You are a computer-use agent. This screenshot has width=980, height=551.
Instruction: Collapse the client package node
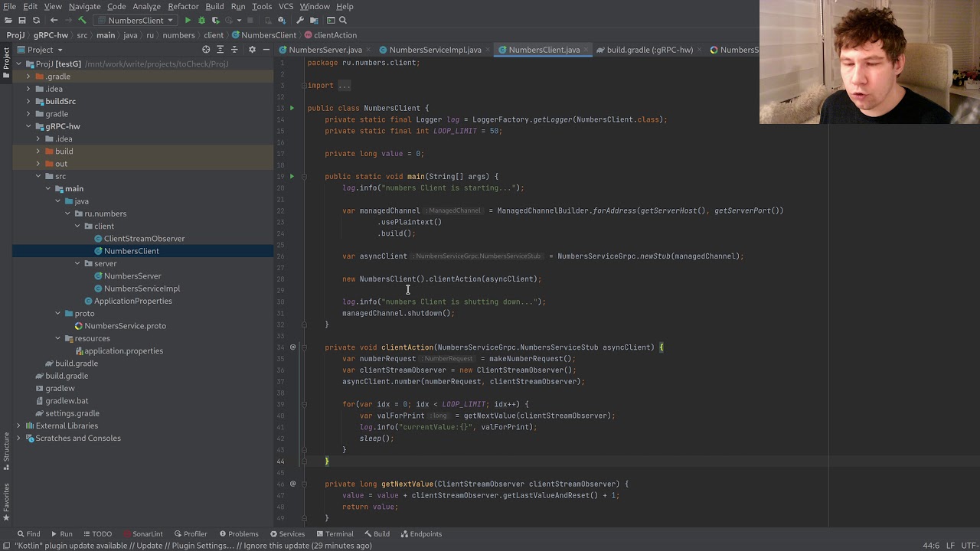77,226
